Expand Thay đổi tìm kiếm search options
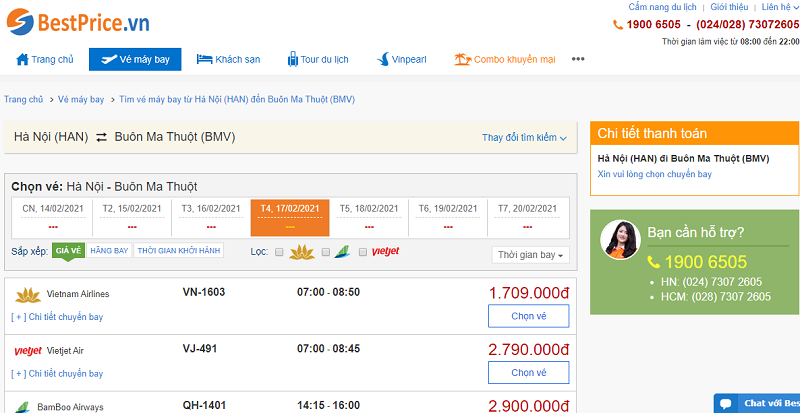800x413 pixels. tap(524, 138)
